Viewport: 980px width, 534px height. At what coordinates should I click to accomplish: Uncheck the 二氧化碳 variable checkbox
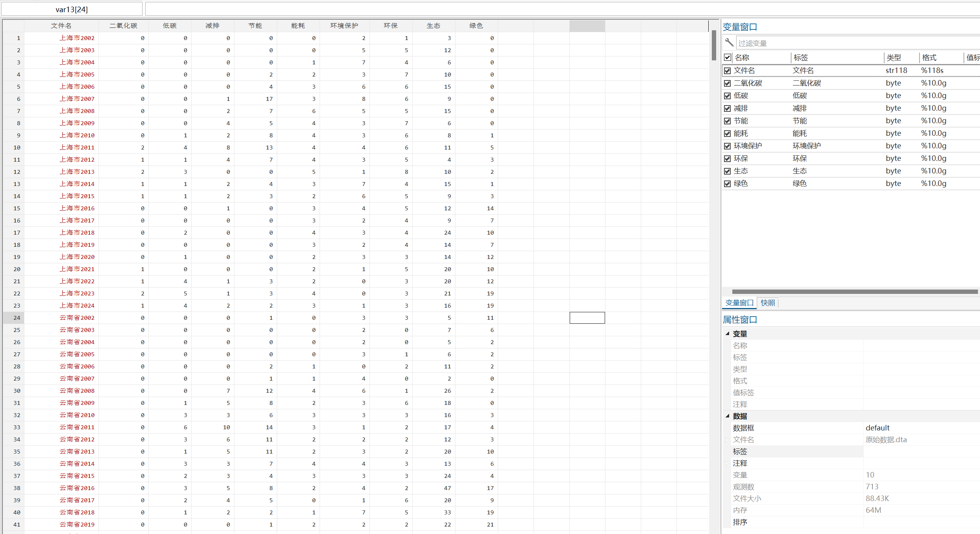coord(728,83)
